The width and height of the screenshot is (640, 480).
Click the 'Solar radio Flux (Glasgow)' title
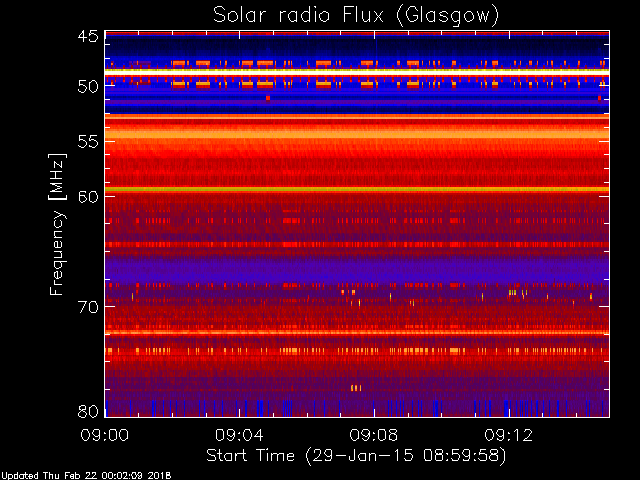(x=356, y=16)
